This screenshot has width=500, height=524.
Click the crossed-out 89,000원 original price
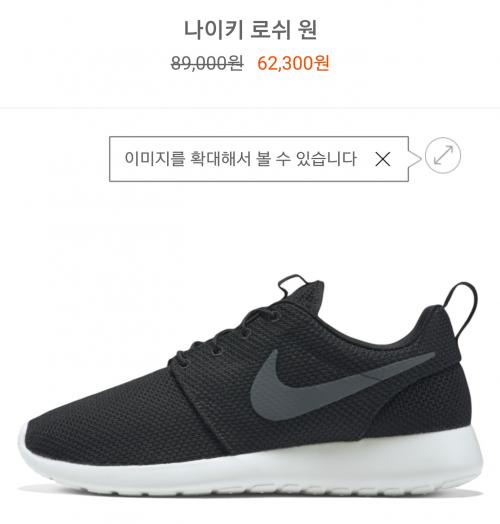tap(207, 63)
